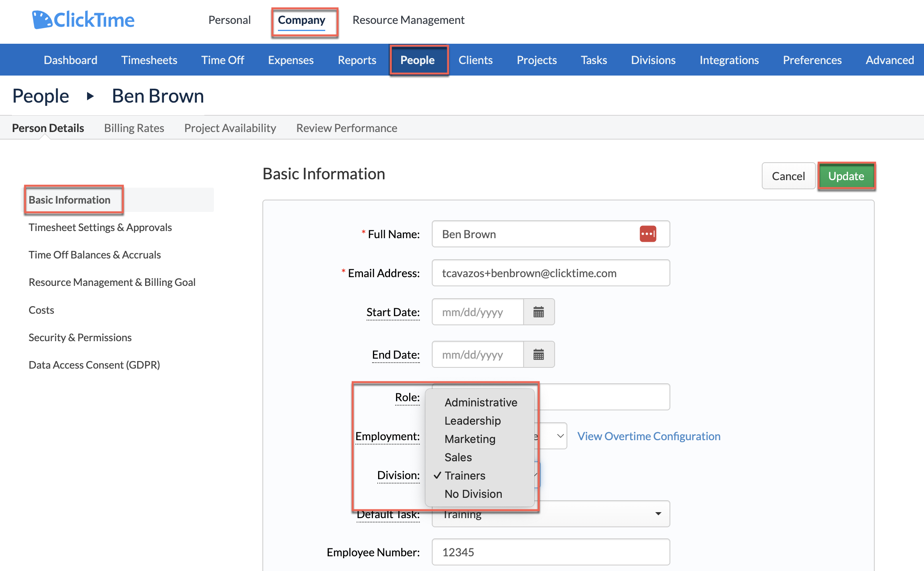
Task: Open Resource Management section
Action: pyautogui.click(x=408, y=20)
